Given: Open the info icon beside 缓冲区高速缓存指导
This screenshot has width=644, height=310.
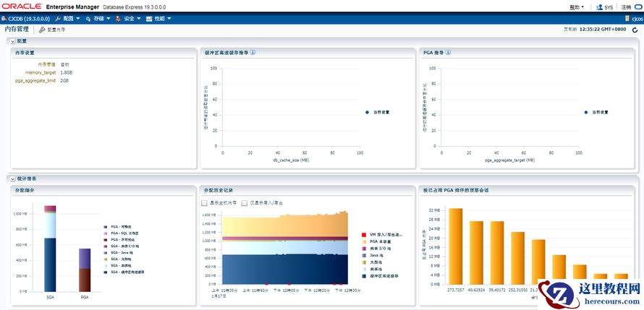Looking at the screenshot, I should (253, 53).
